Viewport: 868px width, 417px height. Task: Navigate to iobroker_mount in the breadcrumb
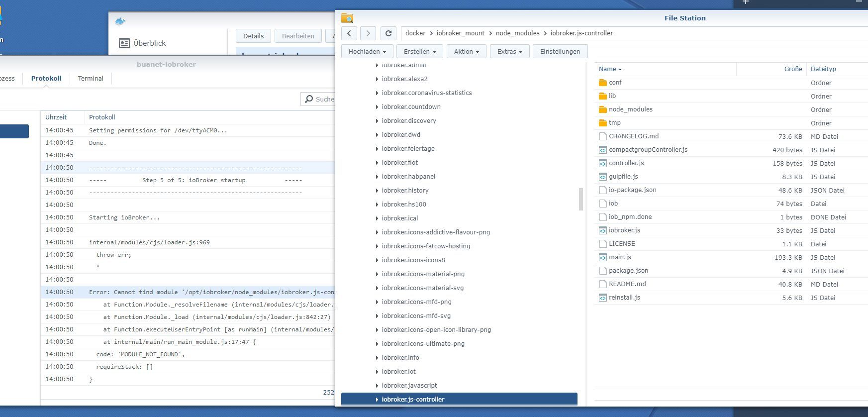pos(461,33)
